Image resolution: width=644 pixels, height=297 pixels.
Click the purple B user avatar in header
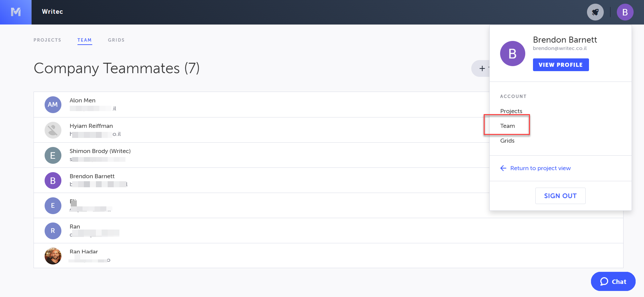625,12
